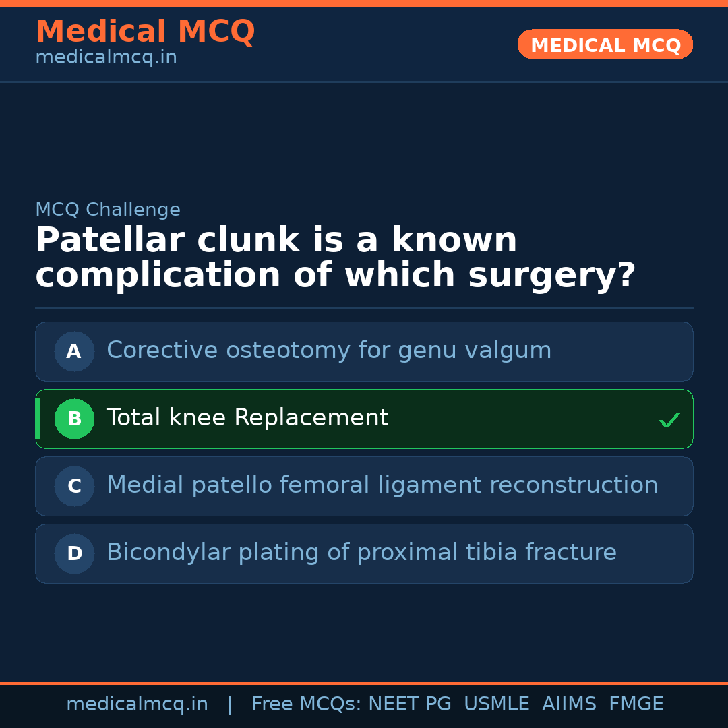Click the orange MEDICAL MCQ badge
The width and height of the screenshot is (728, 728).
(x=605, y=45)
